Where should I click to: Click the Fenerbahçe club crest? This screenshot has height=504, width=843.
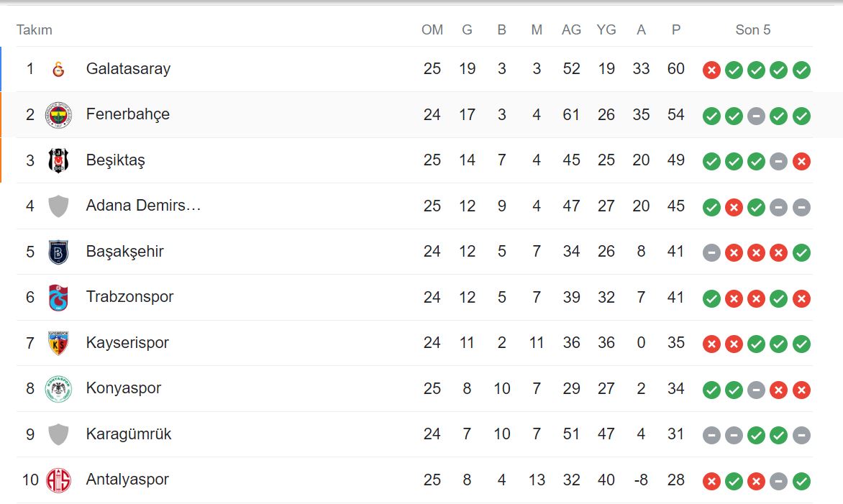coord(58,114)
